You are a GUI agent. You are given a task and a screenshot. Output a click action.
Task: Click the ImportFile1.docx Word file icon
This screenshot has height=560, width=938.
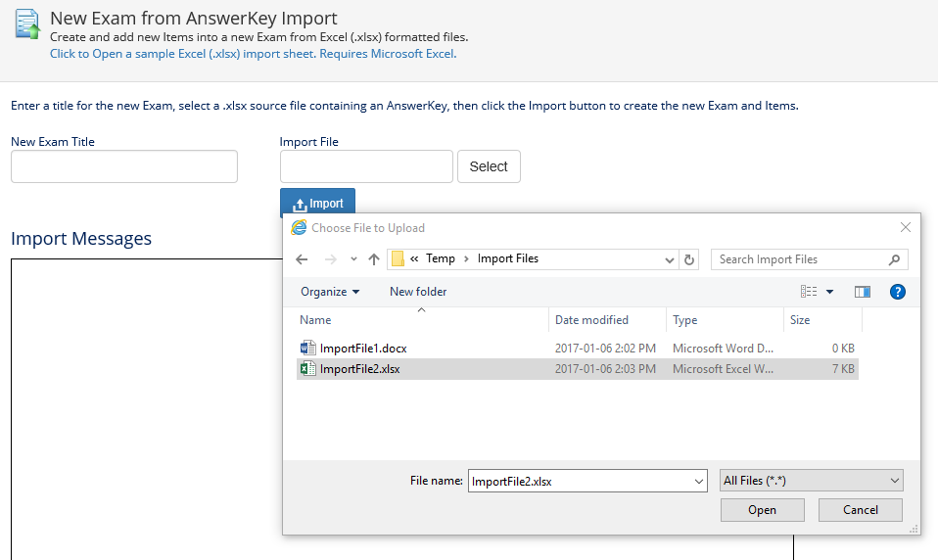coord(307,348)
